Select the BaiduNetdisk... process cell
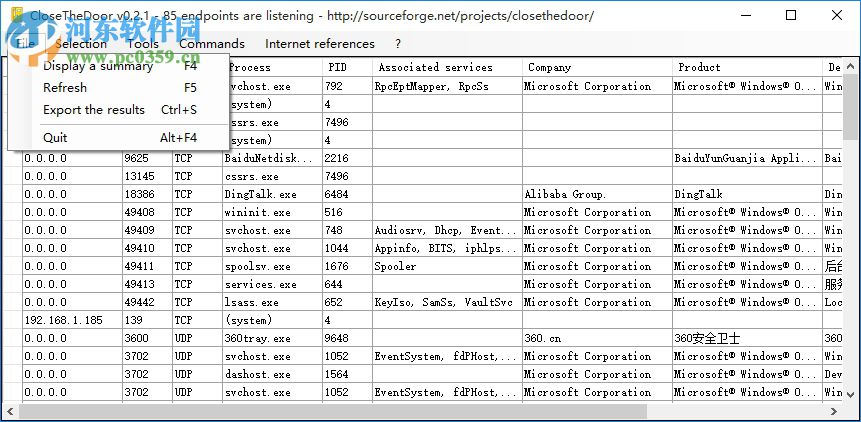861x422 pixels. [273, 158]
